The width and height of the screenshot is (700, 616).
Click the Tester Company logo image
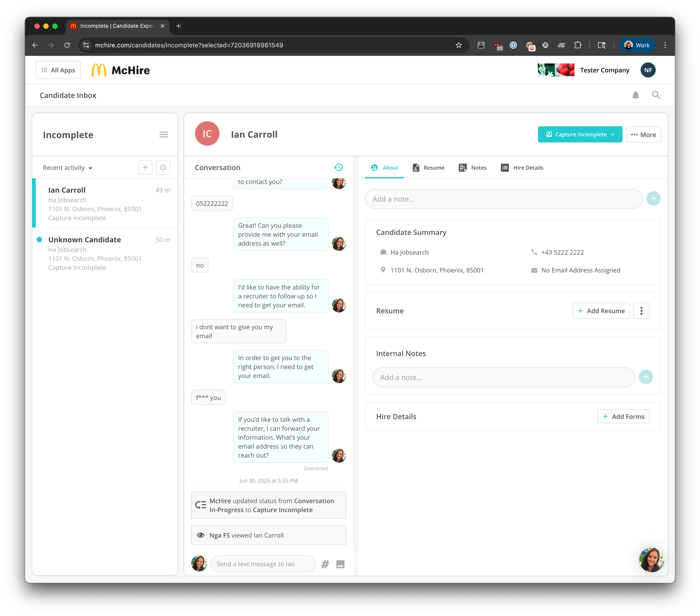pos(556,70)
